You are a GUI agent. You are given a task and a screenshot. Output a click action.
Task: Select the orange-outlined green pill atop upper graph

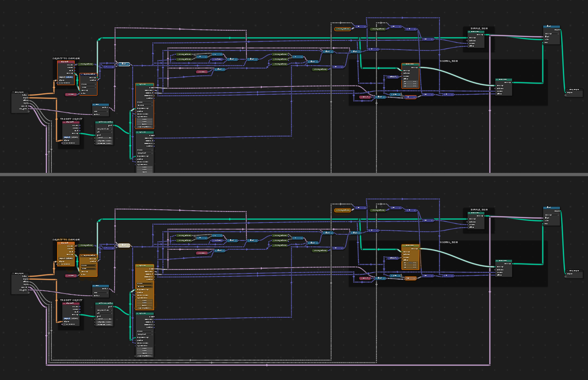tap(343, 29)
